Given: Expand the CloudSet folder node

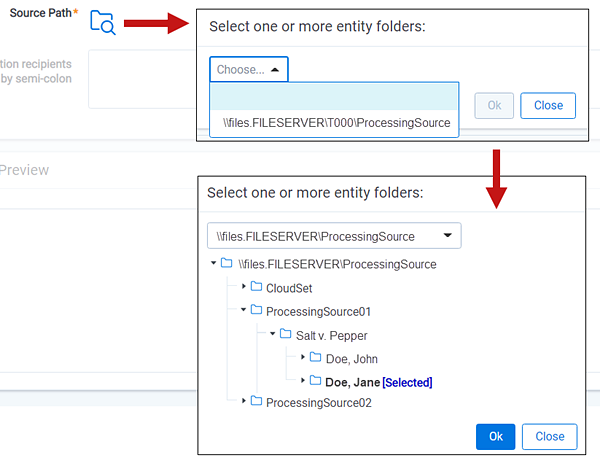Looking at the screenshot, I should tap(243, 286).
